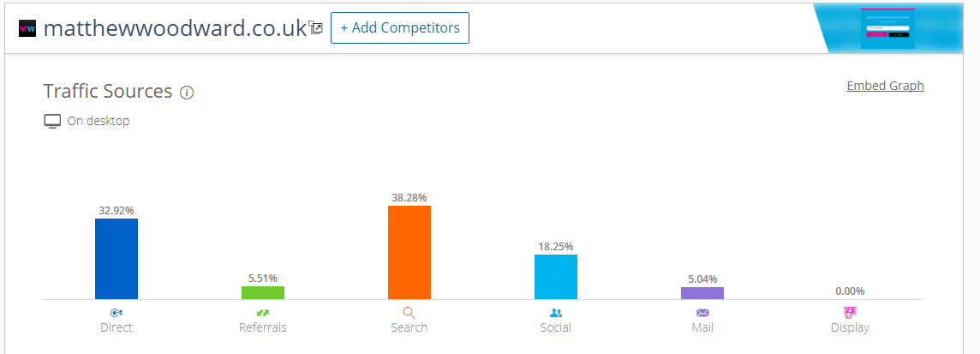Select the Direct traffic icon
Screen dimensions: 980x354
pos(117,313)
